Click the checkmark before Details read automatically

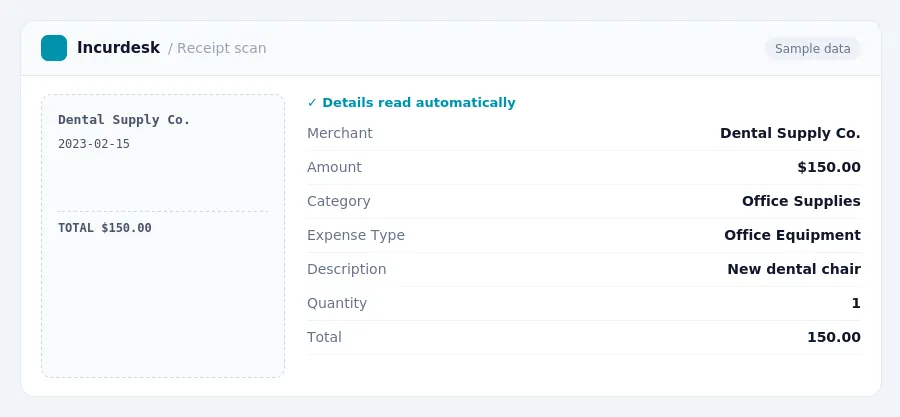click(312, 103)
